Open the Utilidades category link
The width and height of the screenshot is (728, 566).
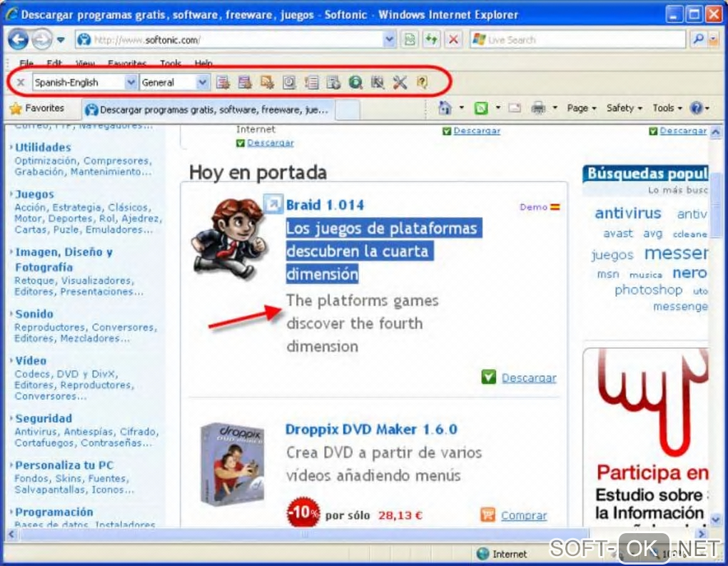pyautogui.click(x=43, y=148)
